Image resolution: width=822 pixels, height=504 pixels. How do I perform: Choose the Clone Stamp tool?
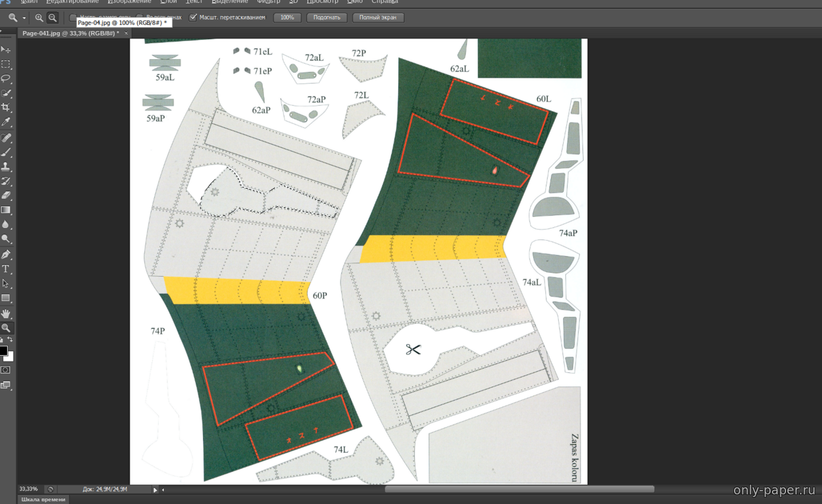coord(6,166)
